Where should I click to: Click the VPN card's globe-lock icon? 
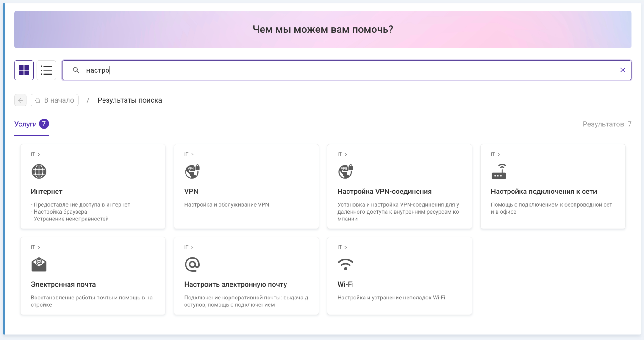(x=192, y=171)
